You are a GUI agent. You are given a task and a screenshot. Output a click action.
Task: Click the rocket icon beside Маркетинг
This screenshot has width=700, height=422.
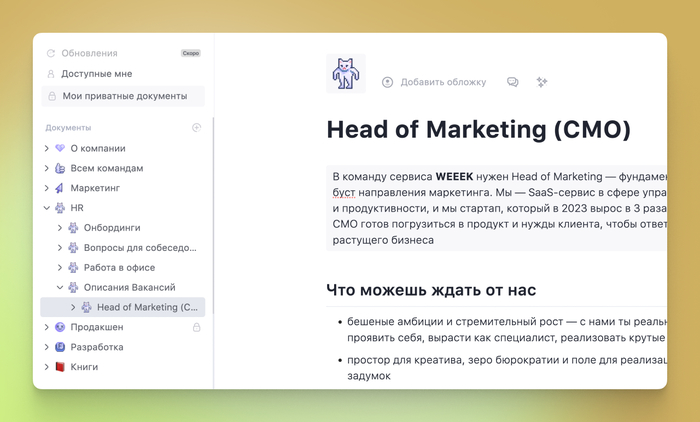point(60,188)
